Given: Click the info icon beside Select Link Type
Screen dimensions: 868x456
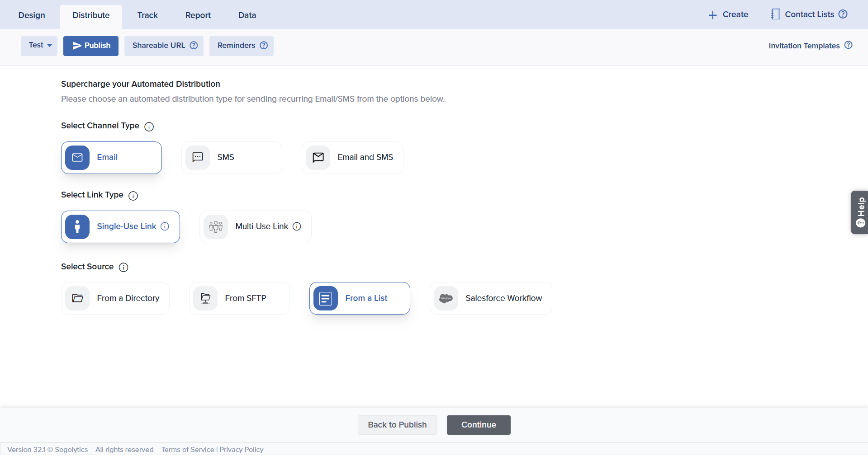Looking at the screenshot, I should (x=133, y=196).
